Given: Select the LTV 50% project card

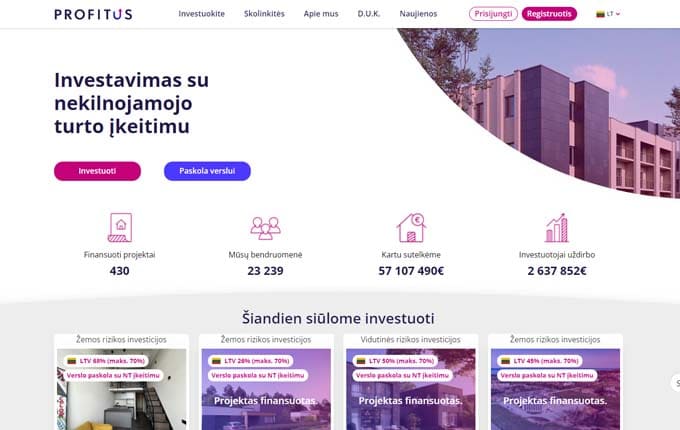Looking at the screenshot, I should (x=411, y=382).
